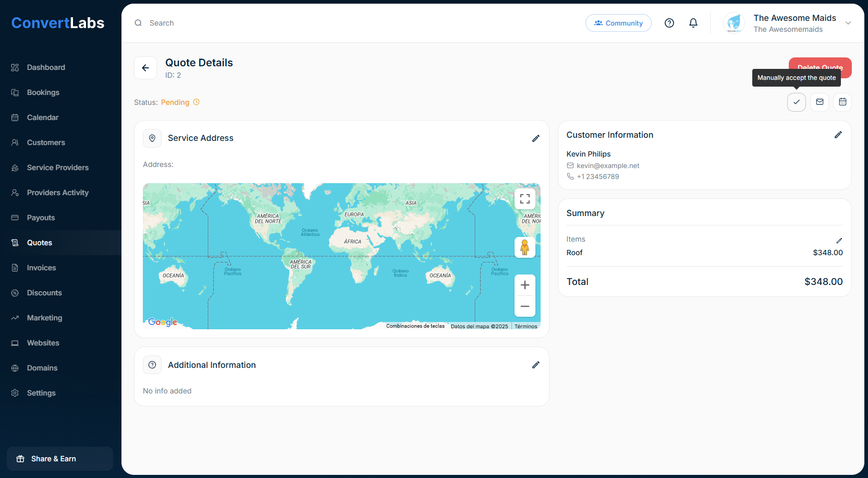Screen dimensions: 868x478
Task: Open the help question mark icon
Action: 669,23
